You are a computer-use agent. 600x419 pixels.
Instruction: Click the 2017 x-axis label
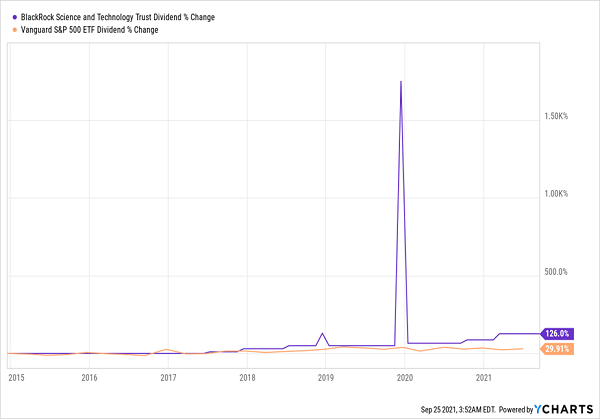coord(168,378)
